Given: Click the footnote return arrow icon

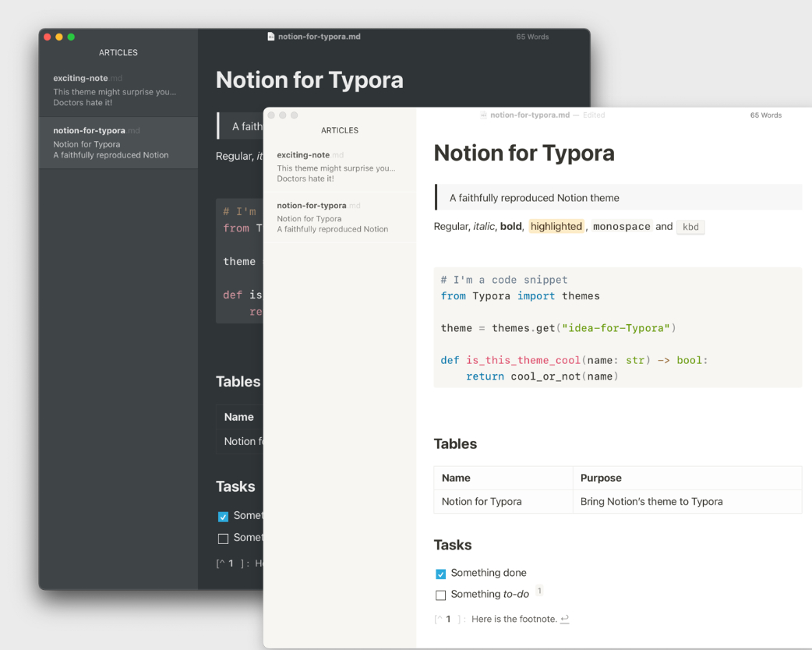Looking at the screenshot, I should [x=564, y=619].
